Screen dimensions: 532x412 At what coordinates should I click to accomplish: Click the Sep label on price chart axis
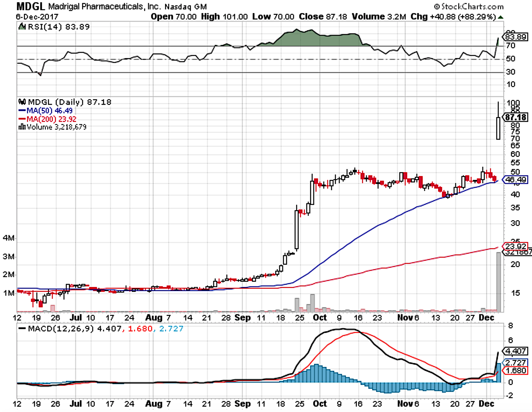tap(243, 318)
